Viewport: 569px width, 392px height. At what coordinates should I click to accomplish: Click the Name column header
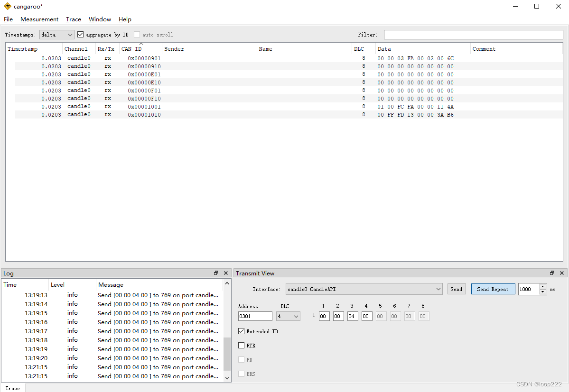(304, 49)
